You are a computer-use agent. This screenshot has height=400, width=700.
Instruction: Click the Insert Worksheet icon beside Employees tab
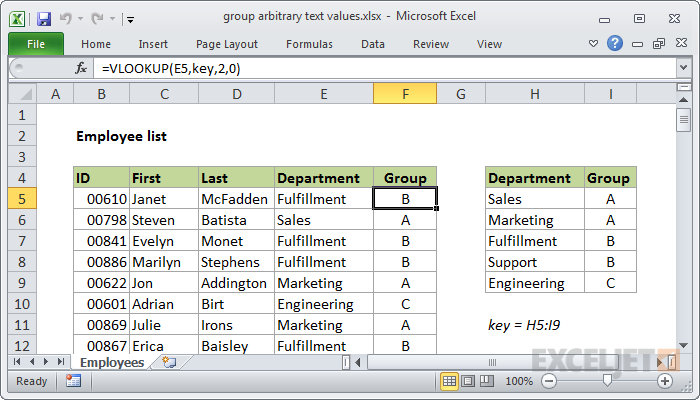(169, 362)
